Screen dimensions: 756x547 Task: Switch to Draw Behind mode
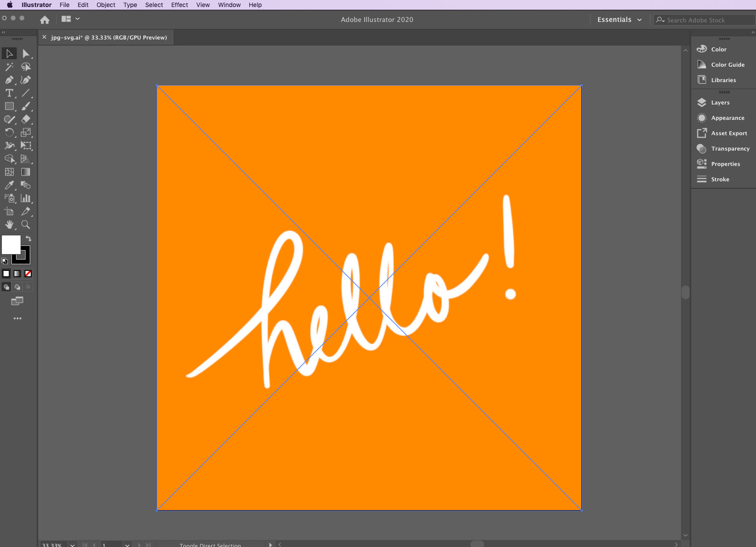click(17, 287)
